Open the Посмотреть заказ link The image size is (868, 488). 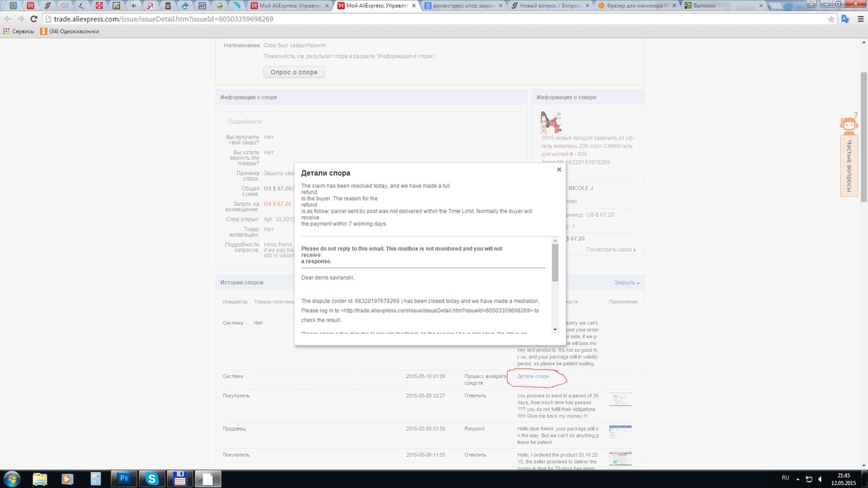click(x=611, y=250)
